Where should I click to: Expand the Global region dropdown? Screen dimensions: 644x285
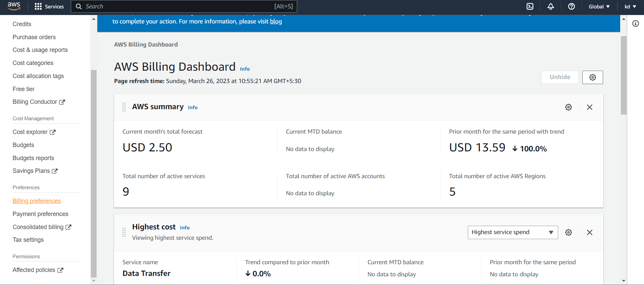(599, 6)
